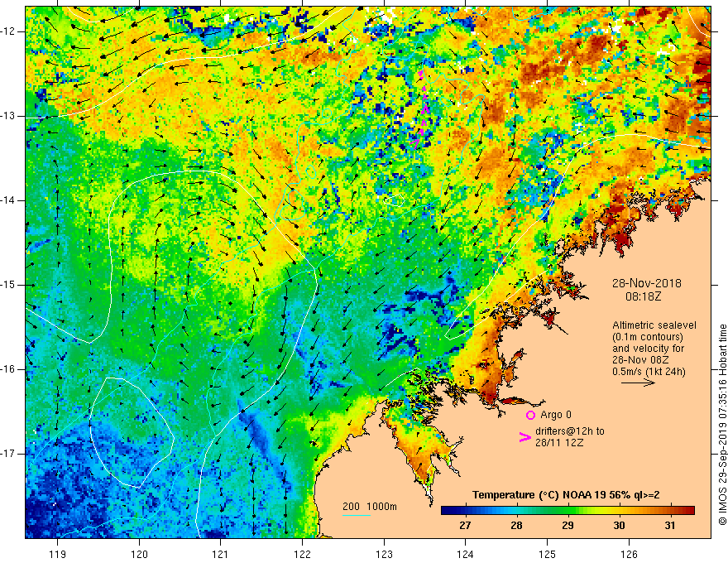Click the '200 1000m' isobath label
The image size is (728, 563).
(x=370, y=507)
